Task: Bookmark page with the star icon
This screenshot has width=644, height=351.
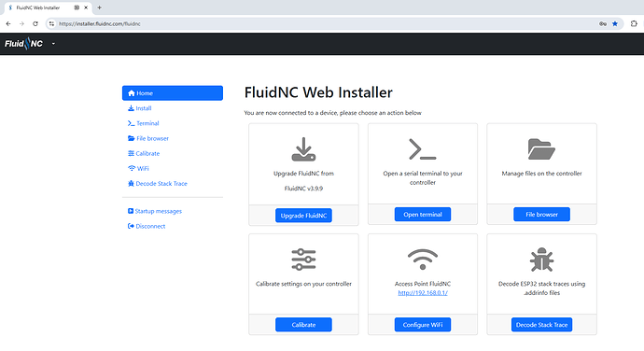Action: point(615,24)
